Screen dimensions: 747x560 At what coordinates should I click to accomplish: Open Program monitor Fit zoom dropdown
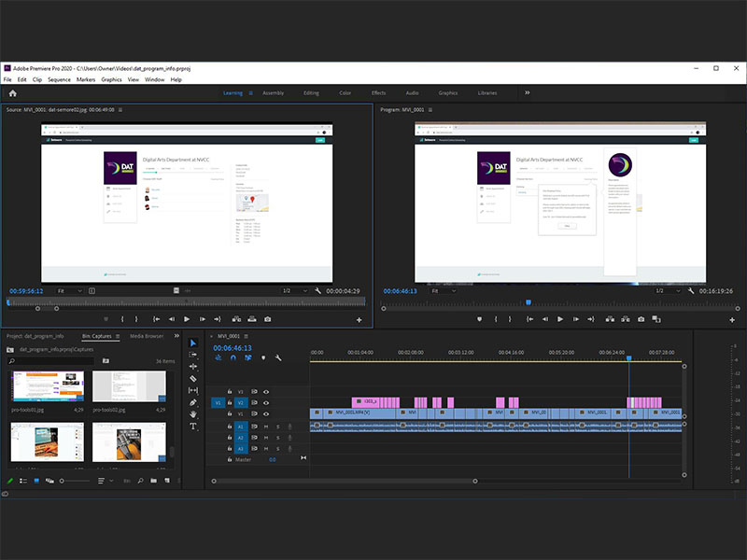pos(443,291)
